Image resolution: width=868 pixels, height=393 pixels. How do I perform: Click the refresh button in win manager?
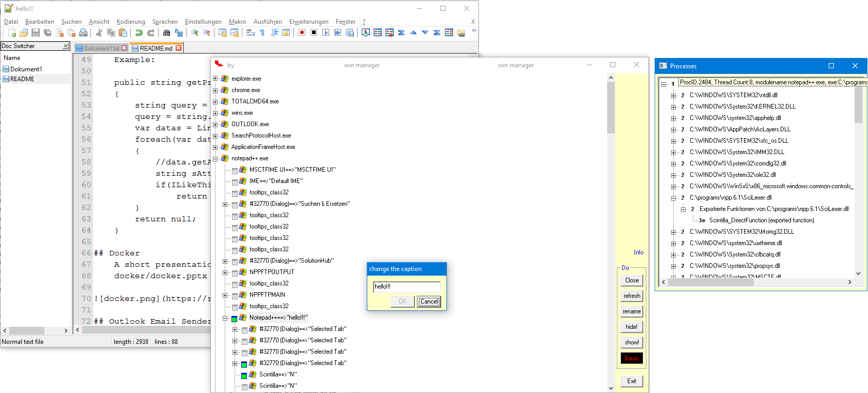(632, 296)
